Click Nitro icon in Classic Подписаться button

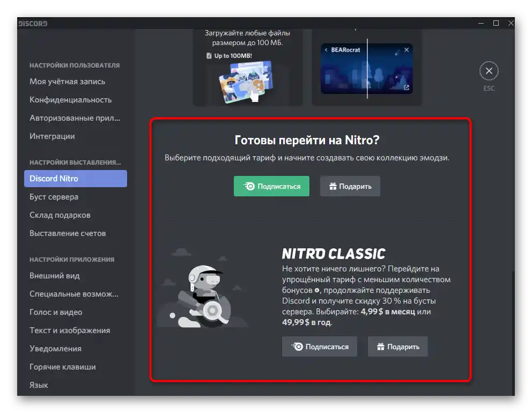pos(297,346)
